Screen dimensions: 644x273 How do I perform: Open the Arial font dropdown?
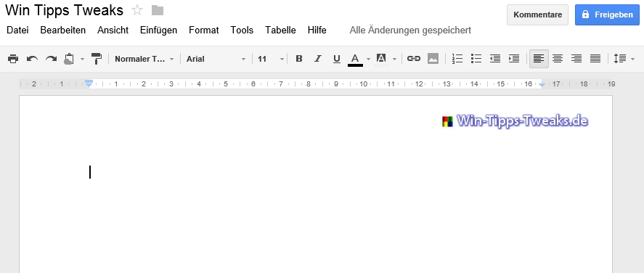pos(216,59)
